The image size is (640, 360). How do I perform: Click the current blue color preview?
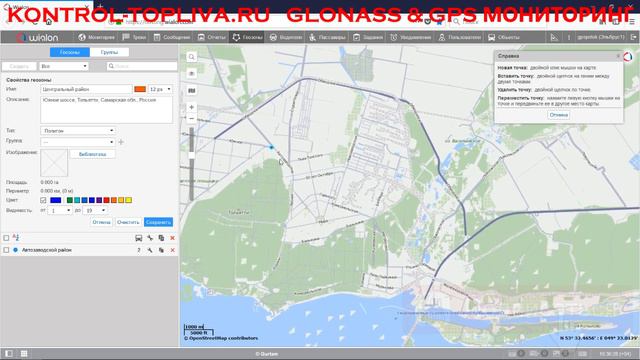point(56,200)
